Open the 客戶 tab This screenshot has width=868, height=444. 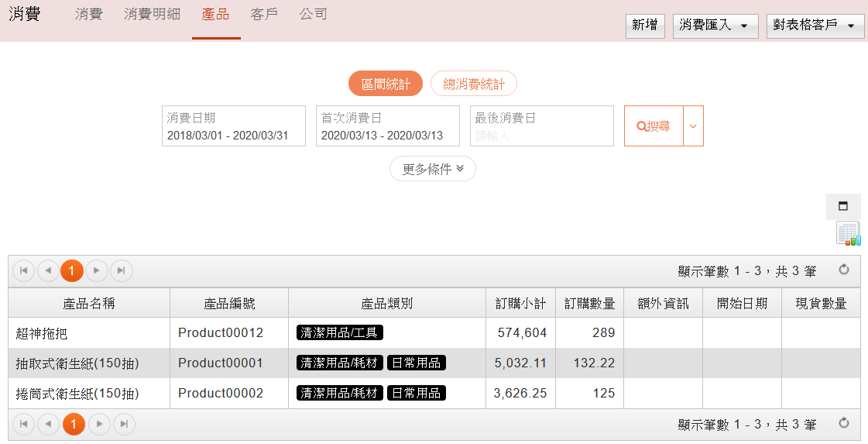tap(264, 15)
